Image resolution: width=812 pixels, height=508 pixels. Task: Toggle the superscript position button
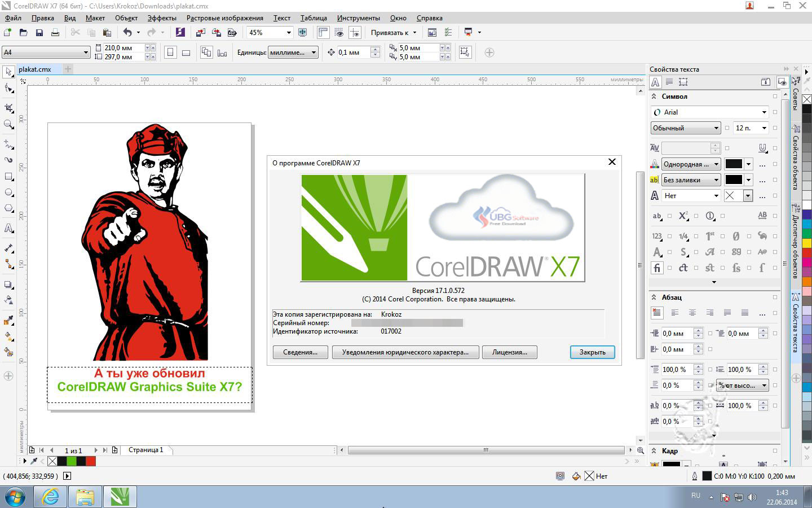(683, 216)
